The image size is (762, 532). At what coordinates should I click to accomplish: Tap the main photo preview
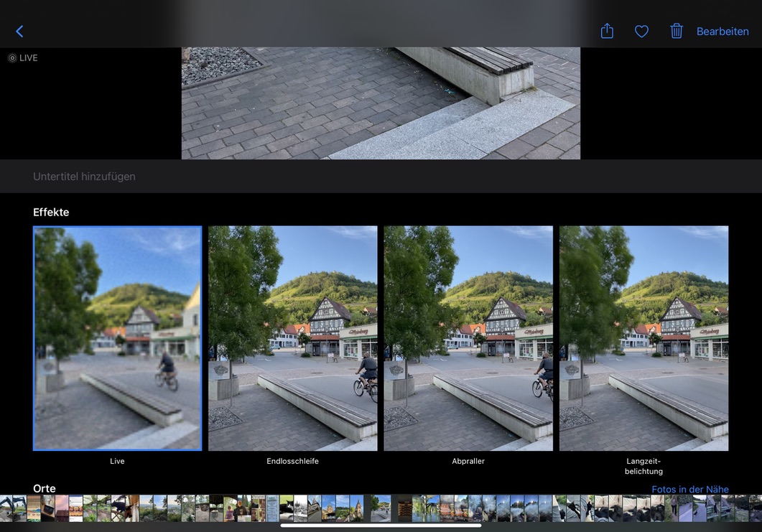tap(381, 103)
